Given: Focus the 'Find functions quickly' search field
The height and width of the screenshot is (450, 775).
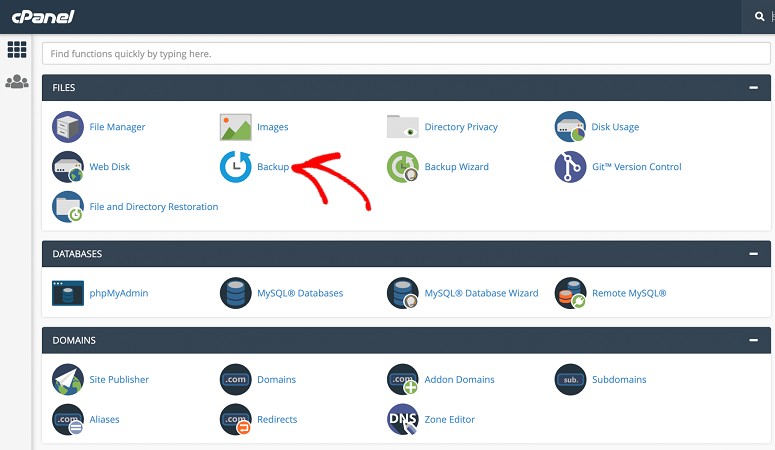Looking at the screenshot, I should (406, 53).
